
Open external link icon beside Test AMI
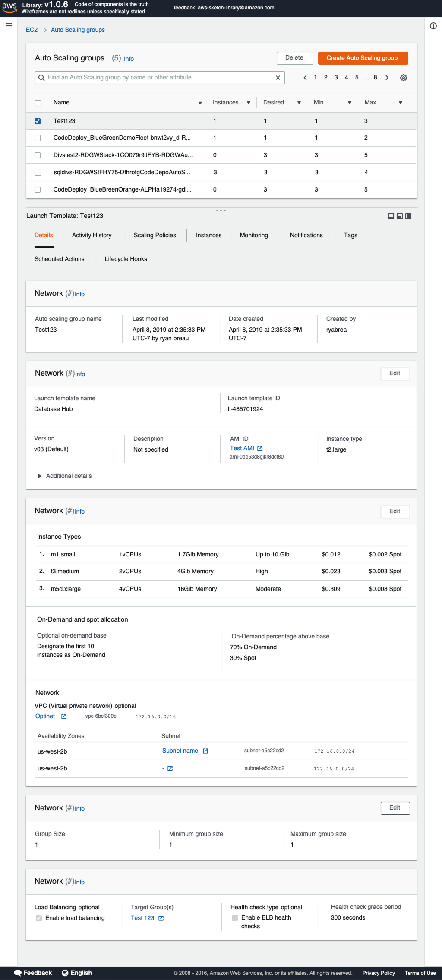coord(260,449)
